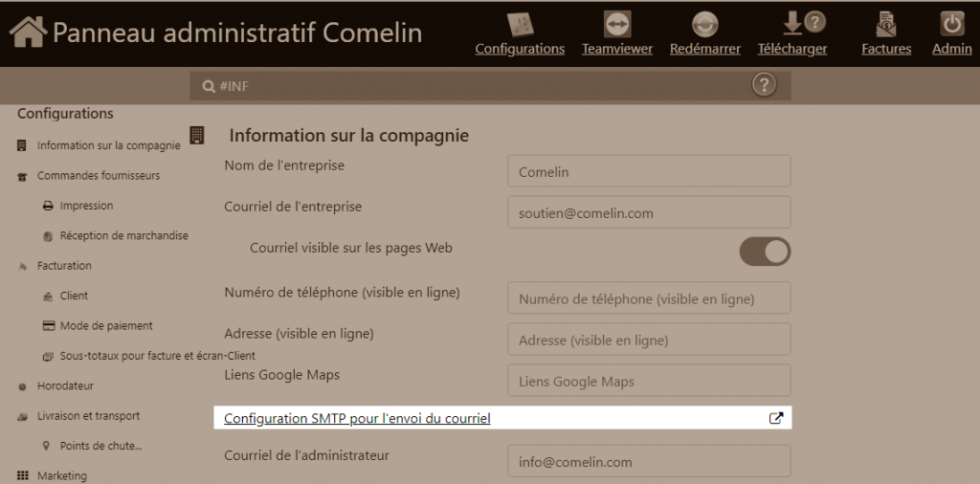Viewport: 980px width, 484px height.
Task: Click the Factures text link
Action: 886,49
